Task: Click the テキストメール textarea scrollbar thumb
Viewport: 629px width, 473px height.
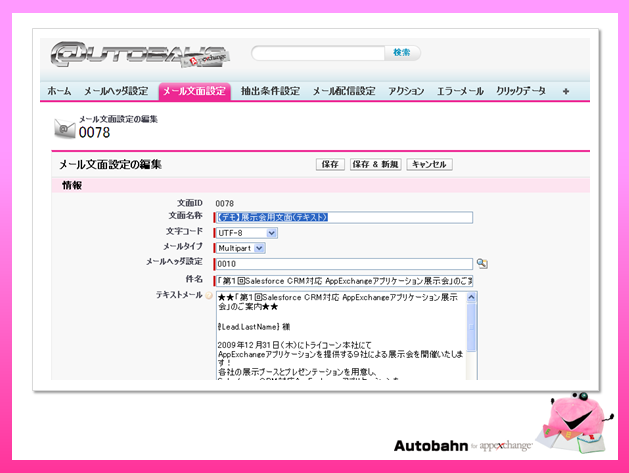Action: pos(471,327)
